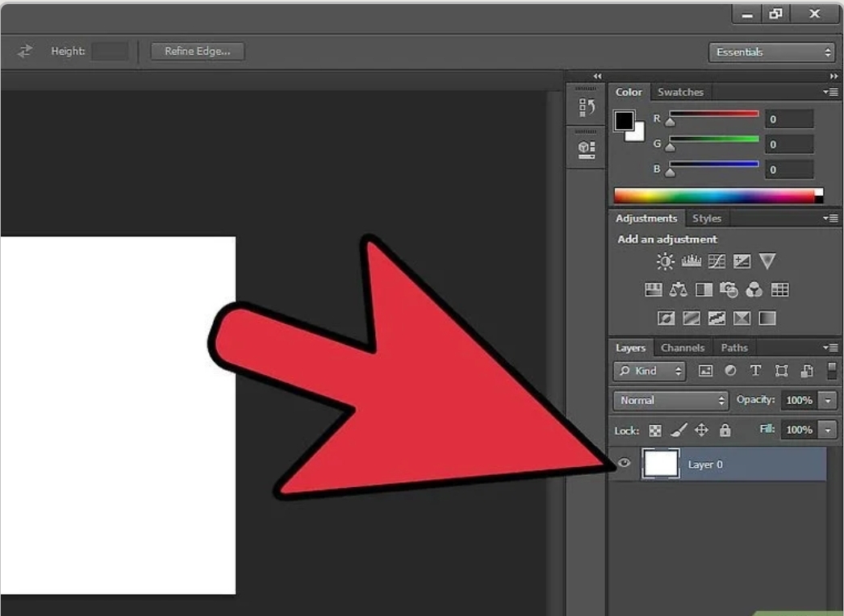Open the Opacity slider dropdown arrow
The height and width of the screenshot is (616, 844).
tap(828, 400)
